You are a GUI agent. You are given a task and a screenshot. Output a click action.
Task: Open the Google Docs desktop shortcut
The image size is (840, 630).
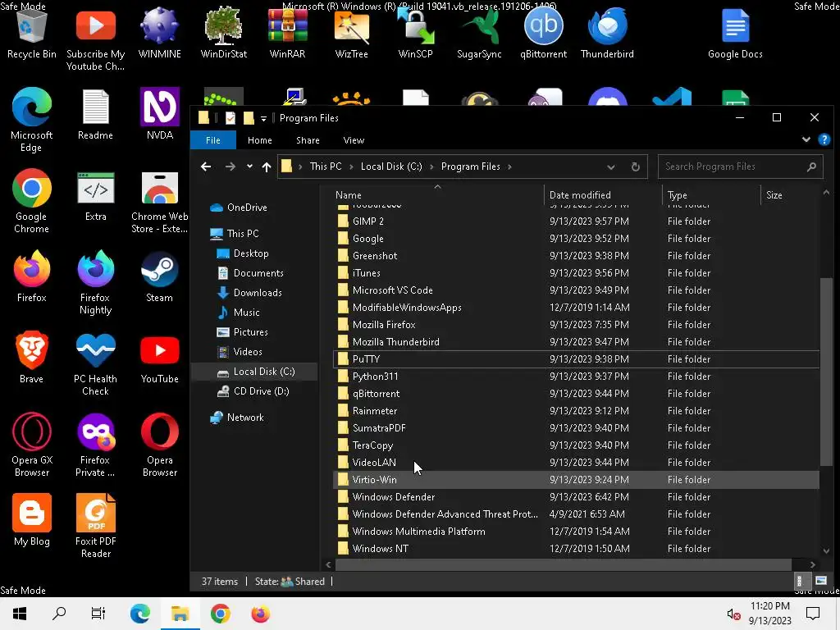(735, 33)
